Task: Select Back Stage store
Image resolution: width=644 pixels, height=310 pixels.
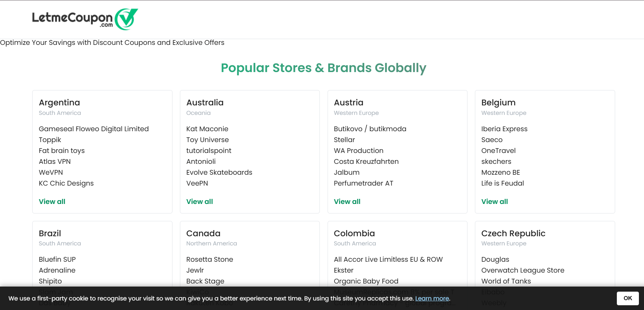Action: click(205, 281)
